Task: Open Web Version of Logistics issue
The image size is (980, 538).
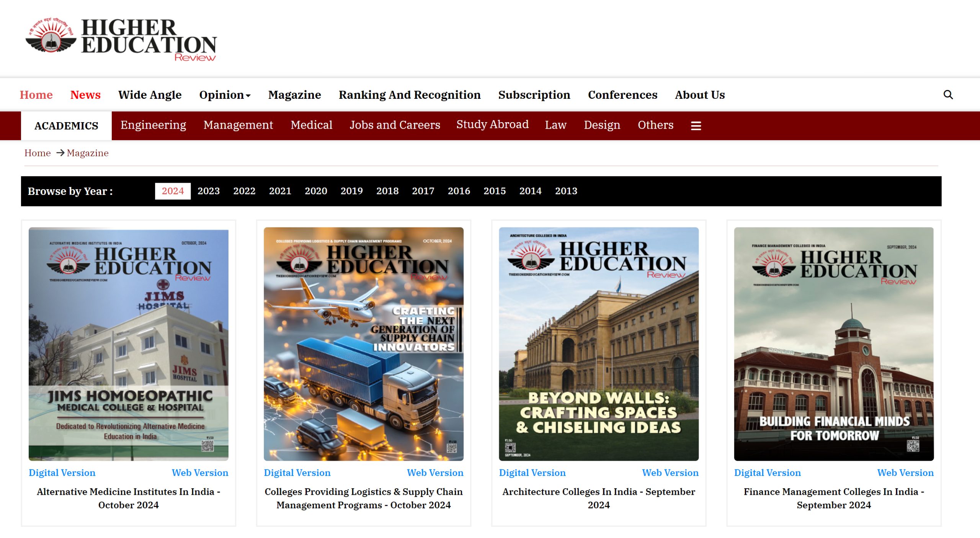Action: point(435,473)
